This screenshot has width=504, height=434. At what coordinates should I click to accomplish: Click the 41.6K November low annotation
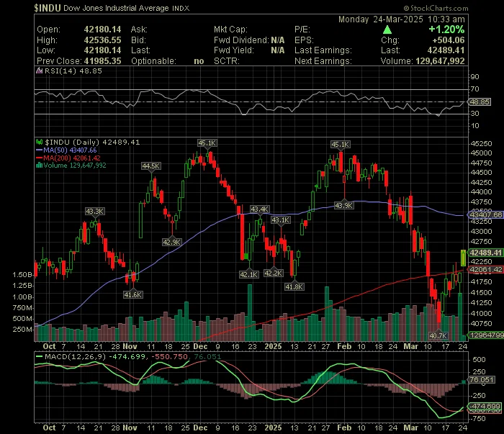coord(133,294)
